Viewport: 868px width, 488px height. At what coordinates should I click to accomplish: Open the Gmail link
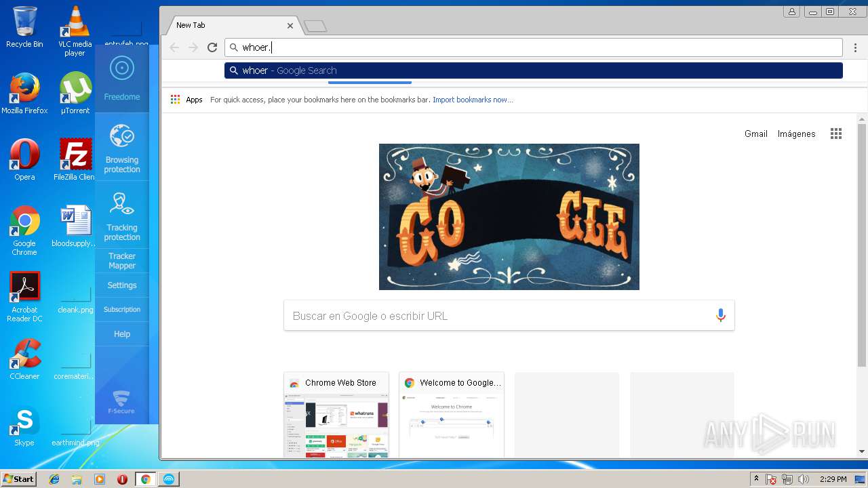[x=756, y=134]
